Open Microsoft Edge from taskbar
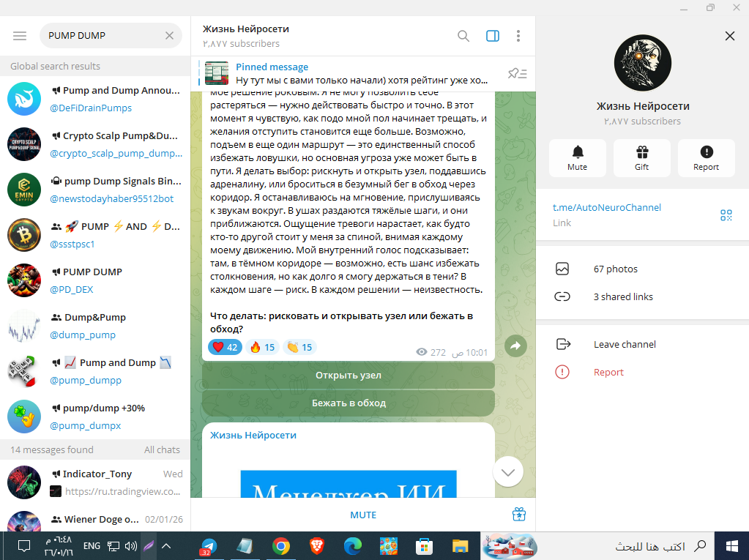The width and height of the screenshot is (749, 560). pyautogui.click(x=352, y=546)
